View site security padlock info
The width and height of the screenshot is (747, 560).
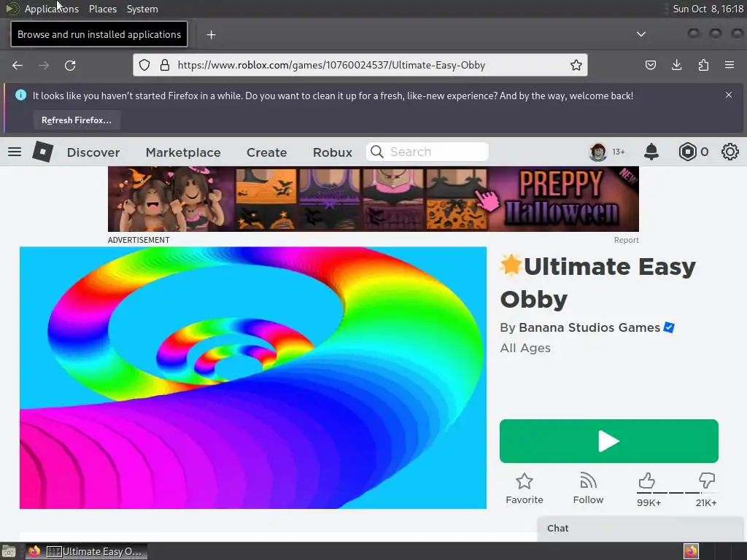tap(165, 65)
